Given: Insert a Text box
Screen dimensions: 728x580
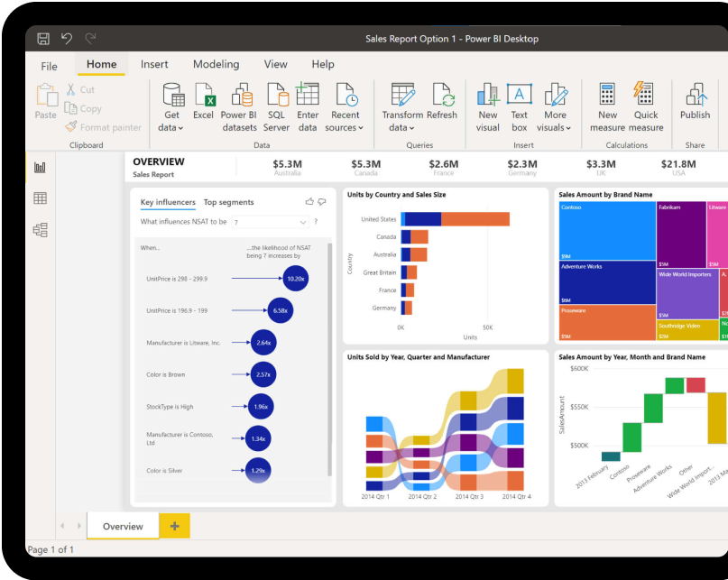Looking at the screenshot, I should pyautogui.click(x=519, y=107).
